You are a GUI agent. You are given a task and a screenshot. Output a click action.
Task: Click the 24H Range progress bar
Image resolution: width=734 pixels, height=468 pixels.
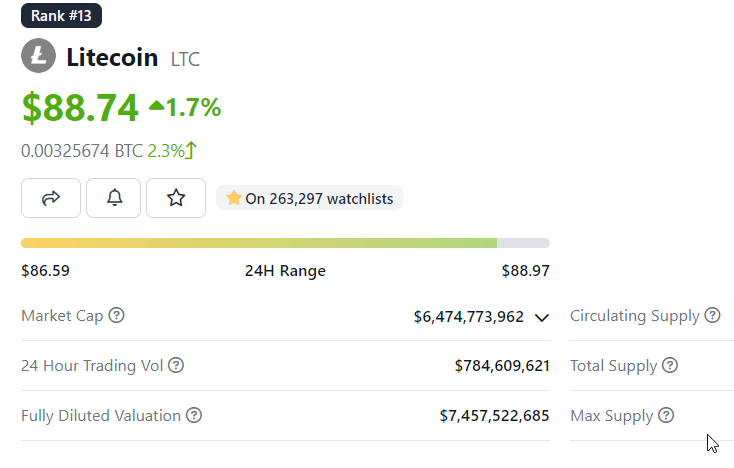pos(286,243)
